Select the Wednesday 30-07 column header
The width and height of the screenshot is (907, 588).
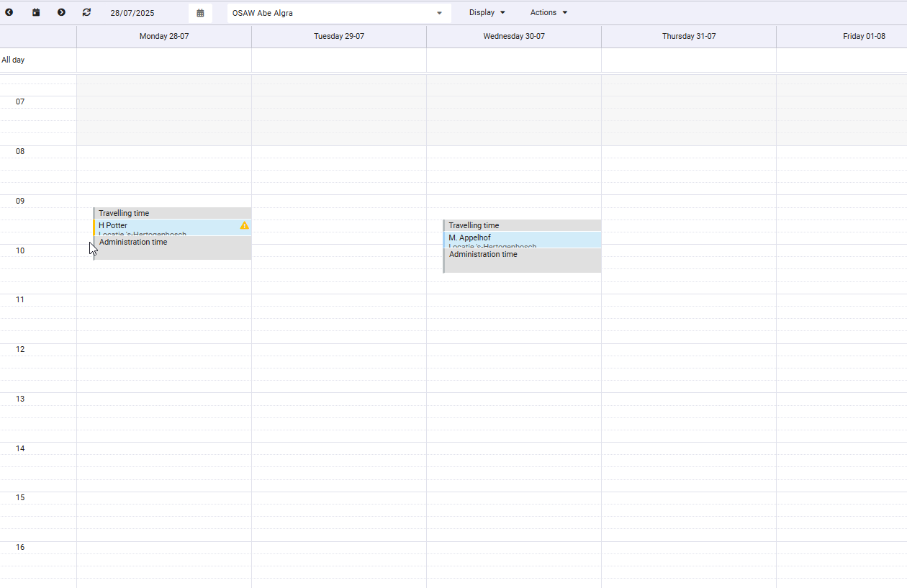[x=514, y=36]
